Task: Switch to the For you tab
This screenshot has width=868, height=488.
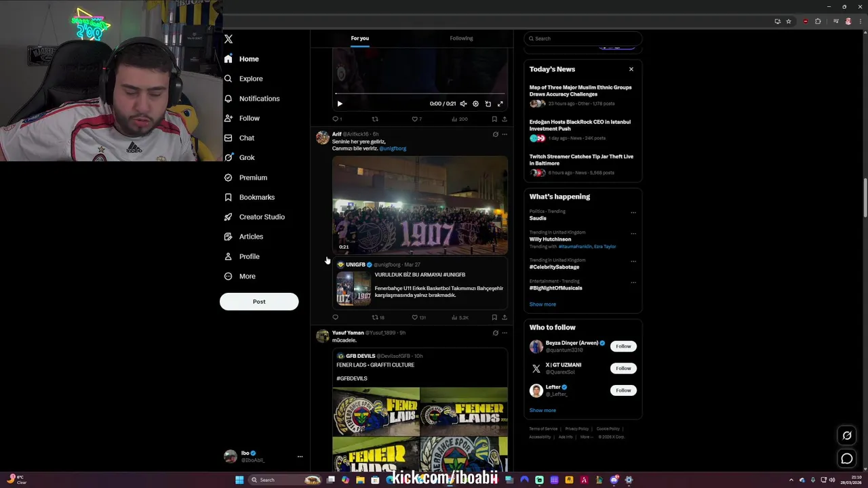Action: 360,39
